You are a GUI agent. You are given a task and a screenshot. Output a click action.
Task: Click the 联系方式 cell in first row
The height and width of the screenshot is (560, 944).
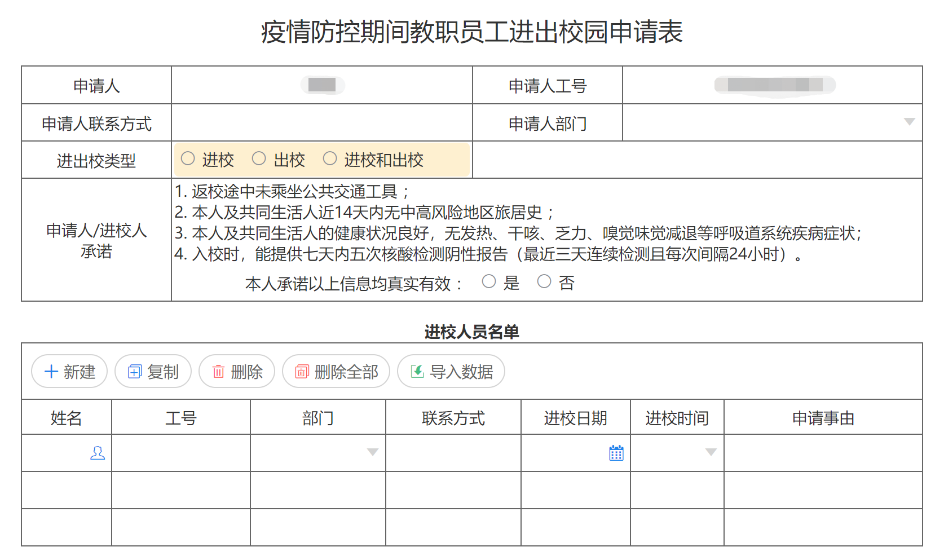453,453
